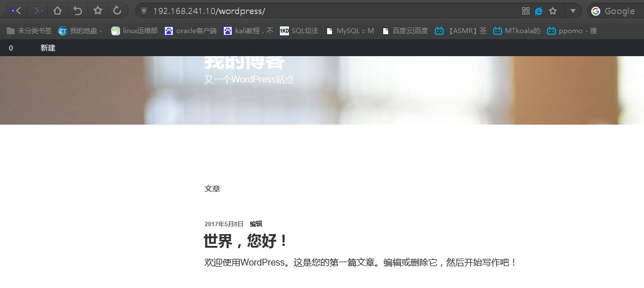Open the kali教程 bookmark
Screen dimensions: 644x288
point(249,31)
